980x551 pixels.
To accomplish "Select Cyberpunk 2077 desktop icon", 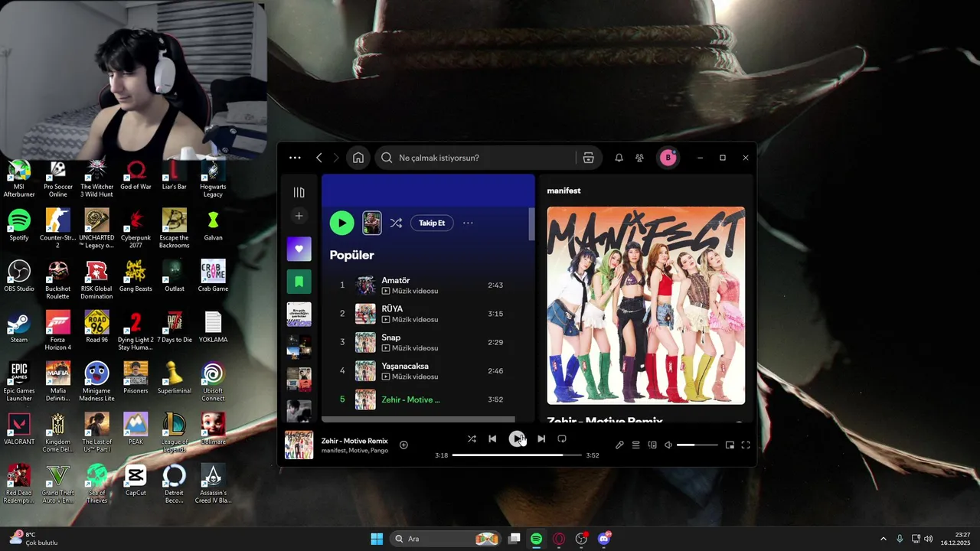I will tap(136, 229).
